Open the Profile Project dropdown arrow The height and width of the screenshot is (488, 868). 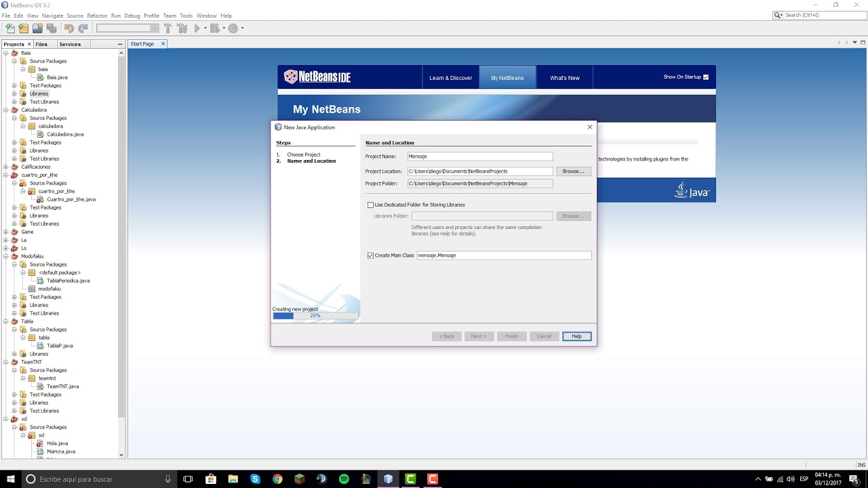(242, 28)
